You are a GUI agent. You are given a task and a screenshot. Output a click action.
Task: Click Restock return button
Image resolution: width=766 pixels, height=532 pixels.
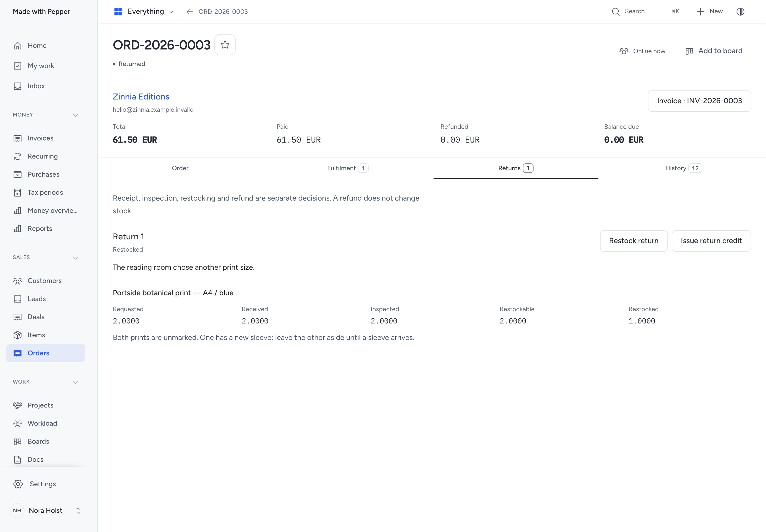pos(634,241)
